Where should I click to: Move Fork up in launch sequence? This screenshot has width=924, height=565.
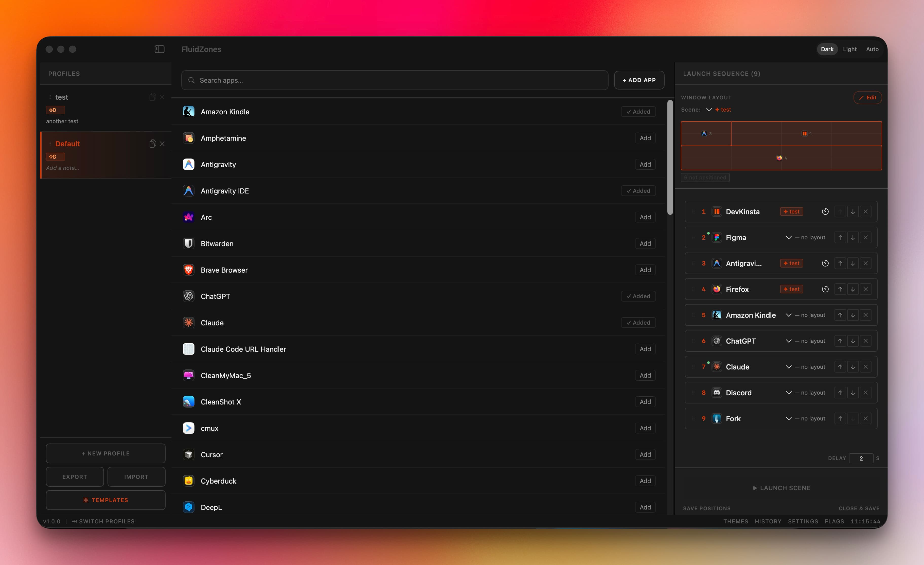[x=840, y=418]
